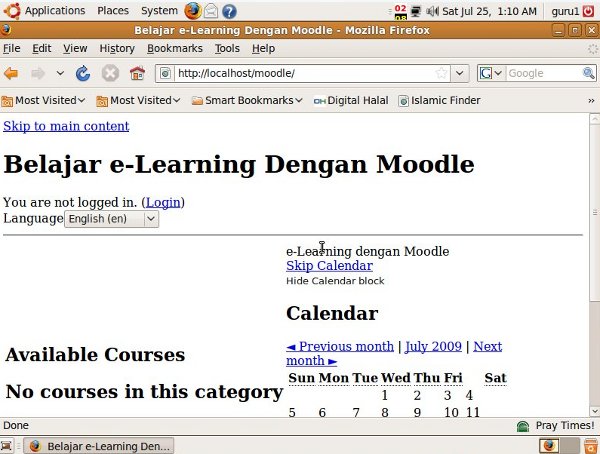The image size is (600, 454).
Task: Open the System menu
Action: pos(159,11)
